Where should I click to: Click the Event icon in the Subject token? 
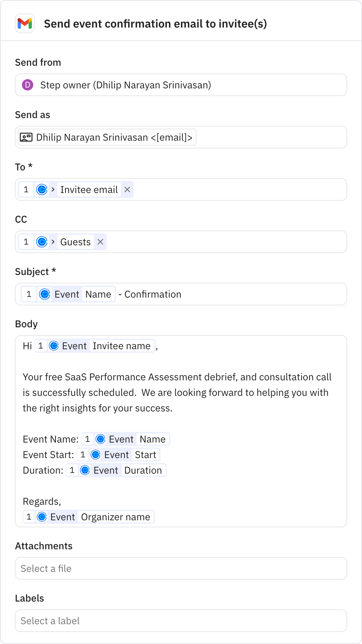tap(45, 294)
